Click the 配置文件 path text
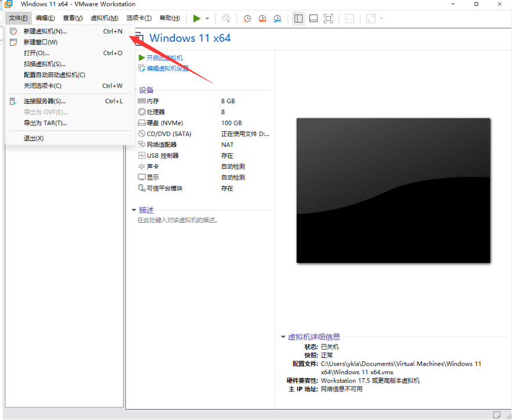This screenshot has width=512, height=420. point(401,368)
